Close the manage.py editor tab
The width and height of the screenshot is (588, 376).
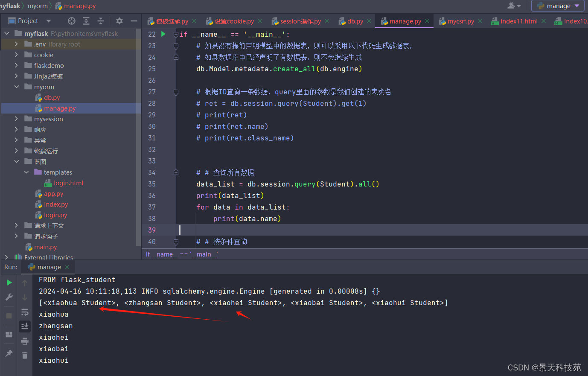pos(427,21)
